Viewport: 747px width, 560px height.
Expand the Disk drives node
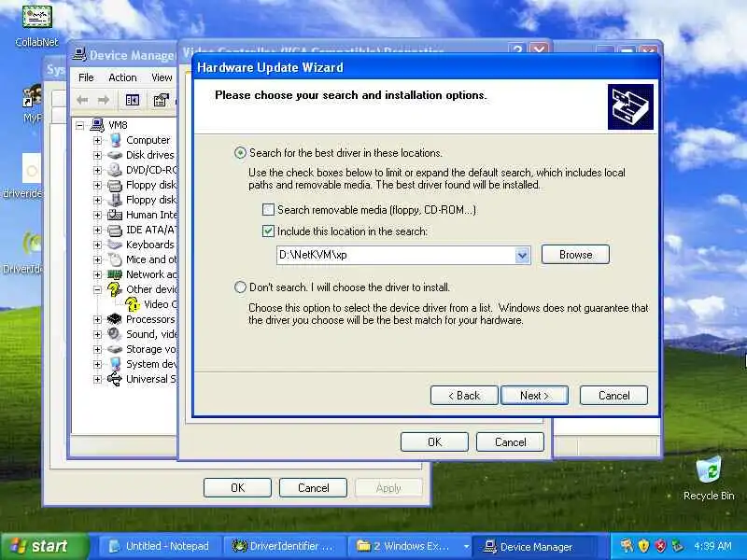[x=98, y=155]
